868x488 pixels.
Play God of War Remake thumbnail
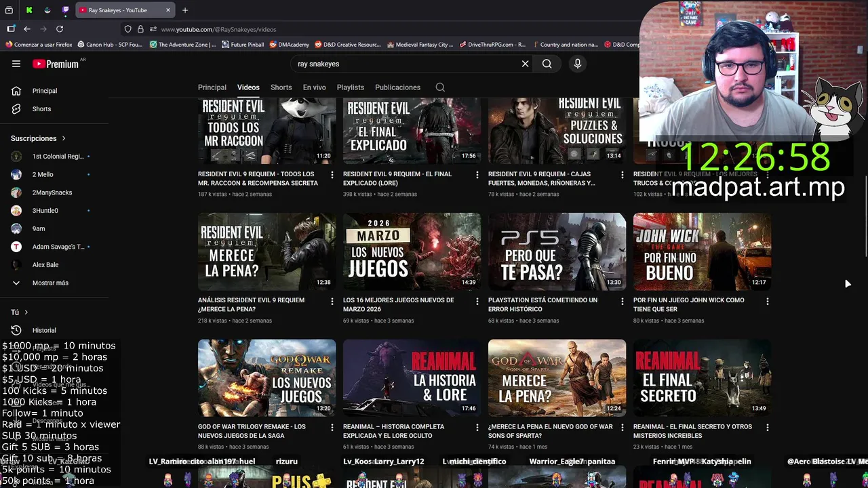click(x=267, y=378)
